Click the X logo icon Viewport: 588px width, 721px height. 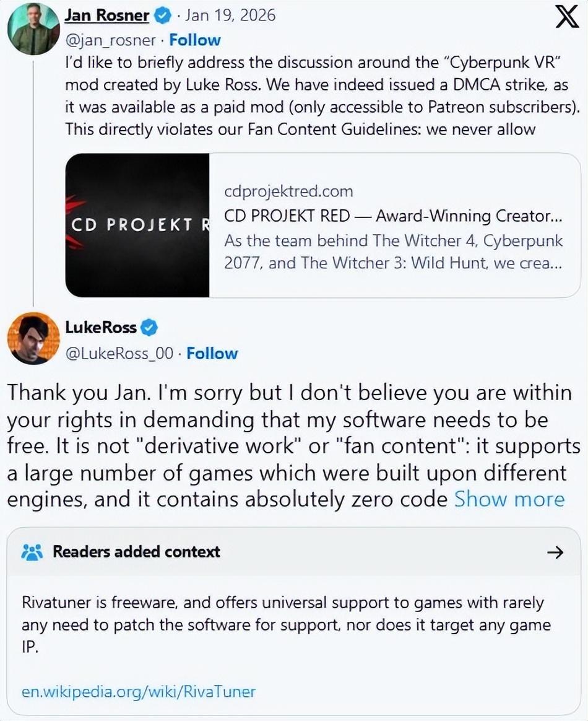point(566,17)
